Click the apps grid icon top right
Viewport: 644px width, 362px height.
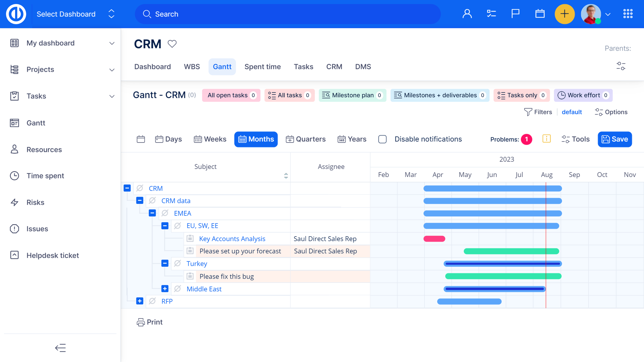pos(628,13)
